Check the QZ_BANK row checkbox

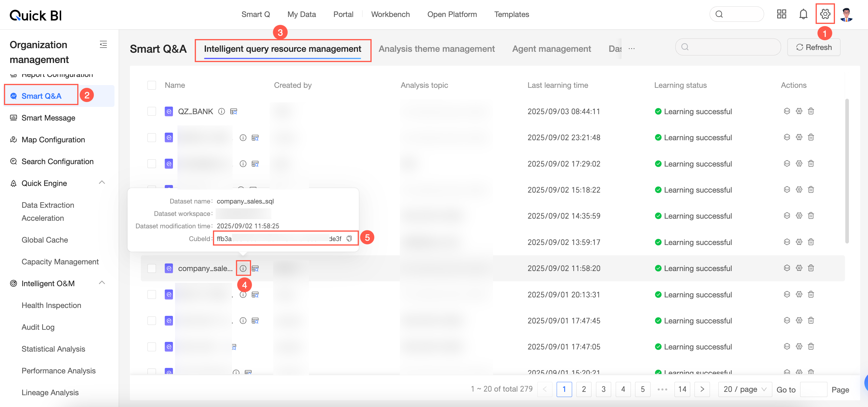tap(152, 111)
